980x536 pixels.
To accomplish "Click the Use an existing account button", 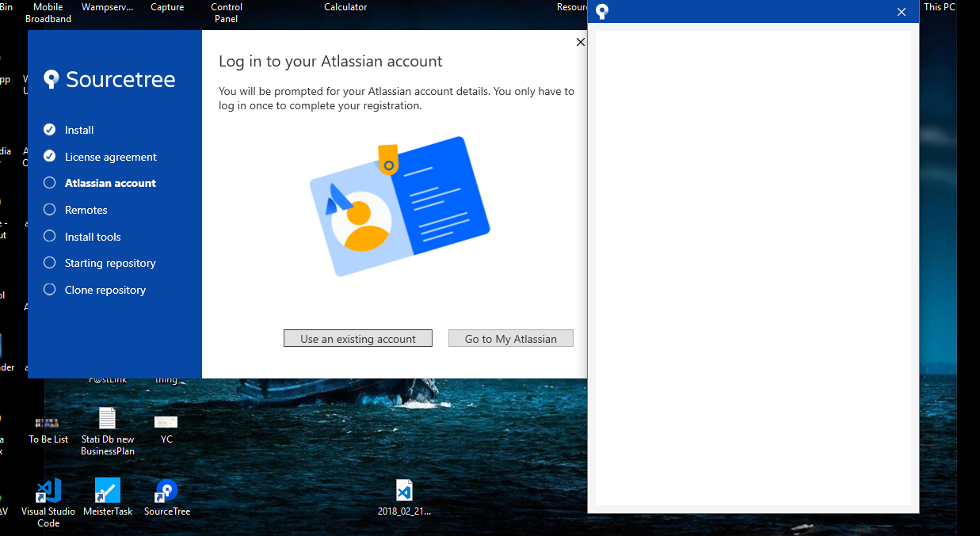I will (358, 339).
